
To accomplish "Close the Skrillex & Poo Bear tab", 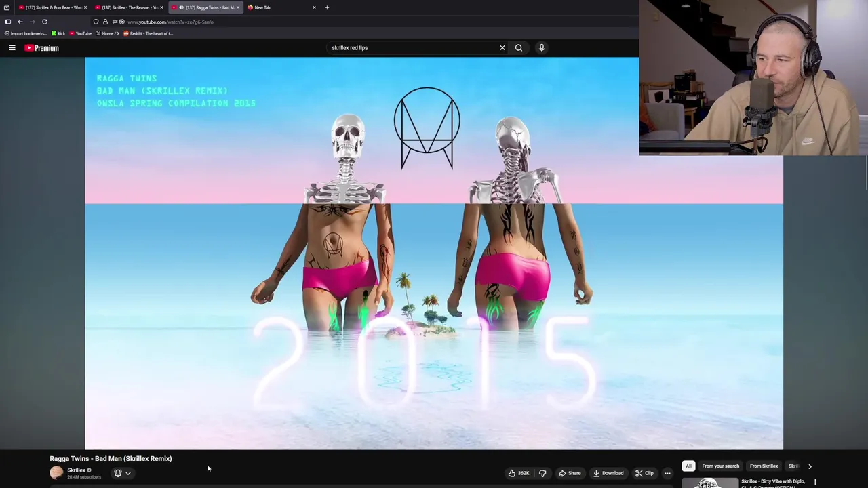I will click(85, 7).
